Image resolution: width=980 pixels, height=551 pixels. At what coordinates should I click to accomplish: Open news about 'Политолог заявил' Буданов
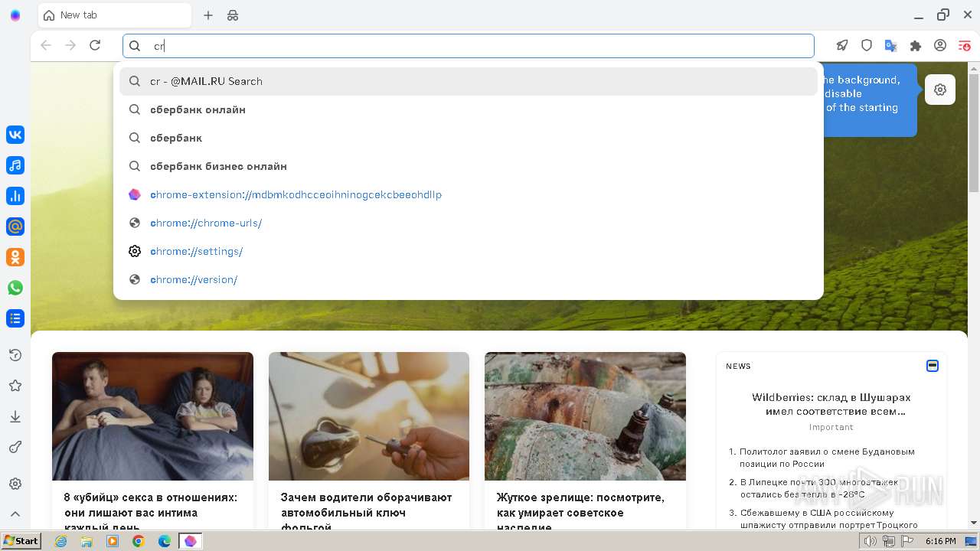[x=827, y=458]
